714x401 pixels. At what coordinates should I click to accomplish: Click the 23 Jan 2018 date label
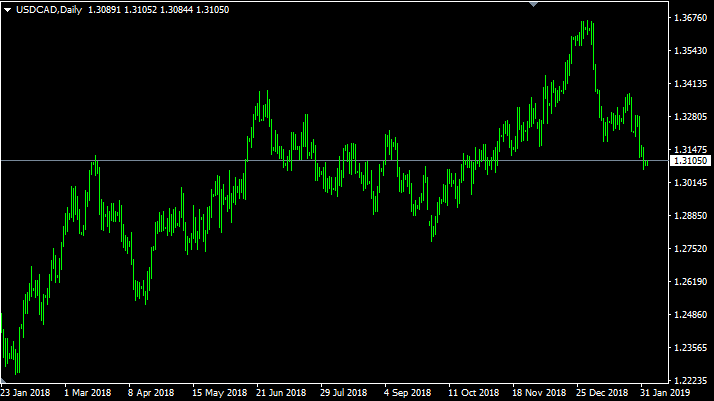point(26,392)
